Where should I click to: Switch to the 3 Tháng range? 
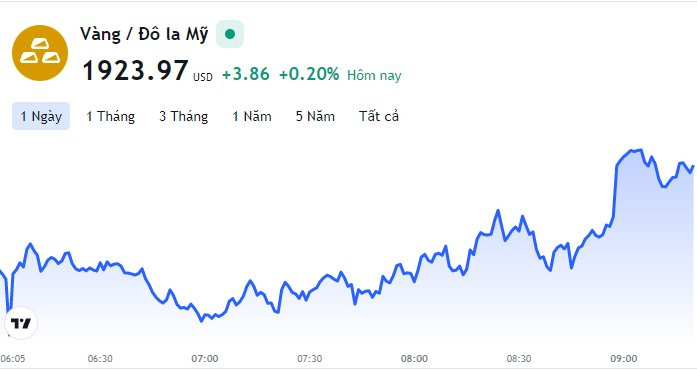tap(184, 116)
